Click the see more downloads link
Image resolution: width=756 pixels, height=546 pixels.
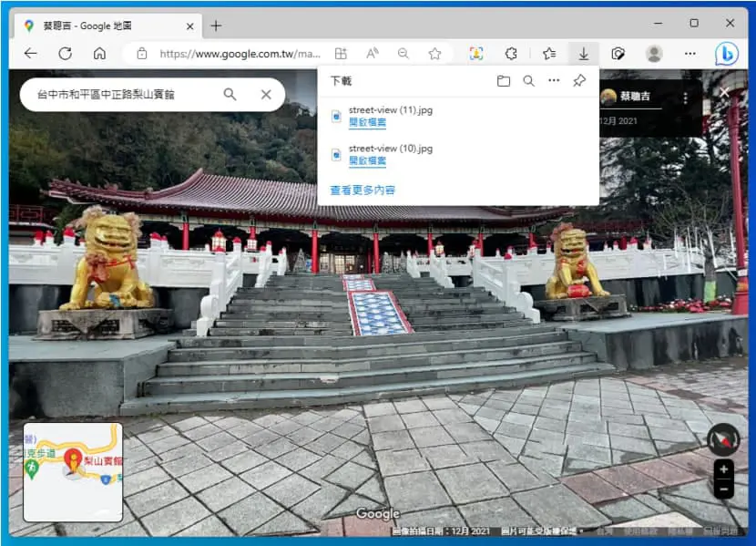click(363, 190)
